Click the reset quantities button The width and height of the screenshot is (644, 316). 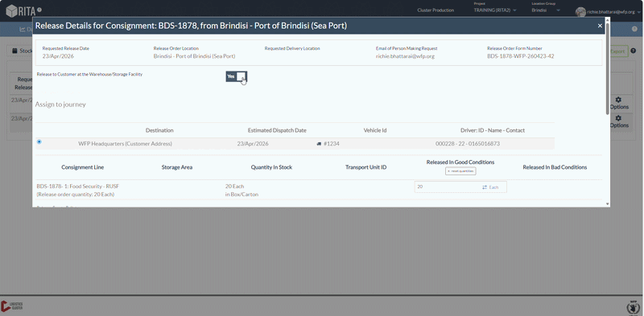pos(460,171)
